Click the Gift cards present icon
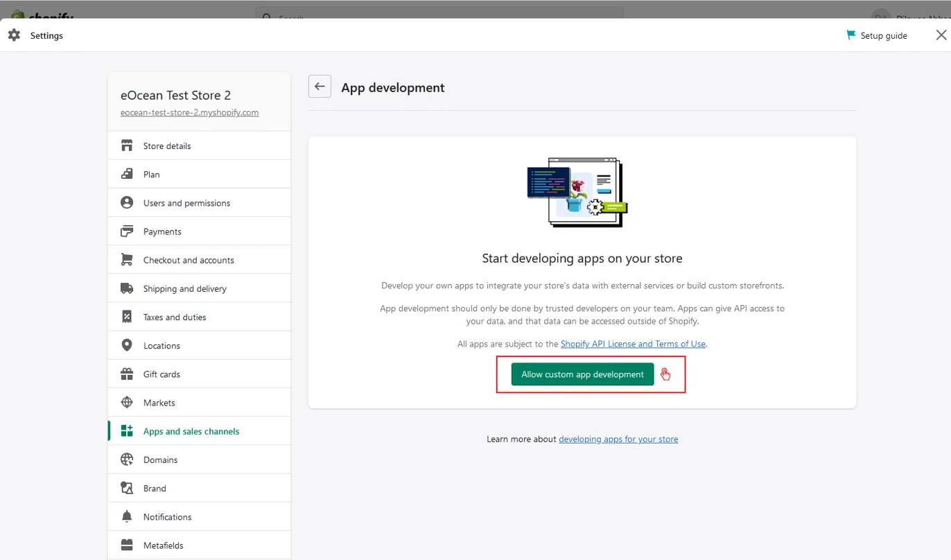Screen dimensions: 951x560 pyautogui.click(x=127, y=374)
